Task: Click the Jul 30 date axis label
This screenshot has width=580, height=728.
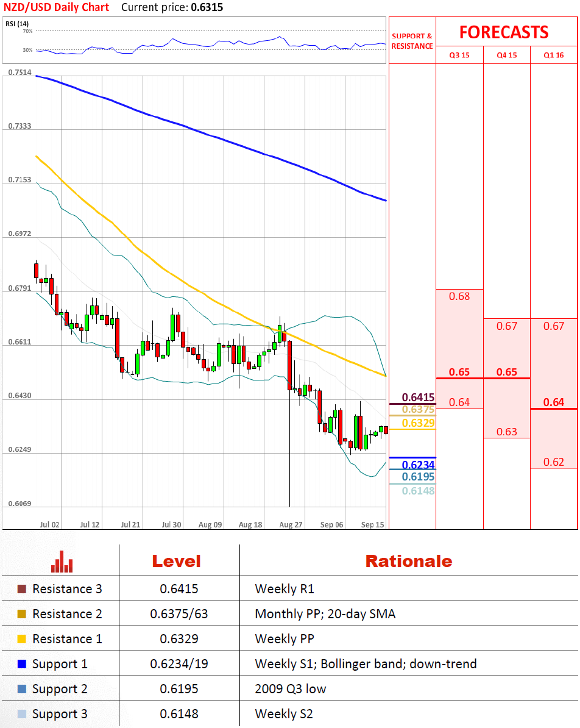Action: pos(171,524)
